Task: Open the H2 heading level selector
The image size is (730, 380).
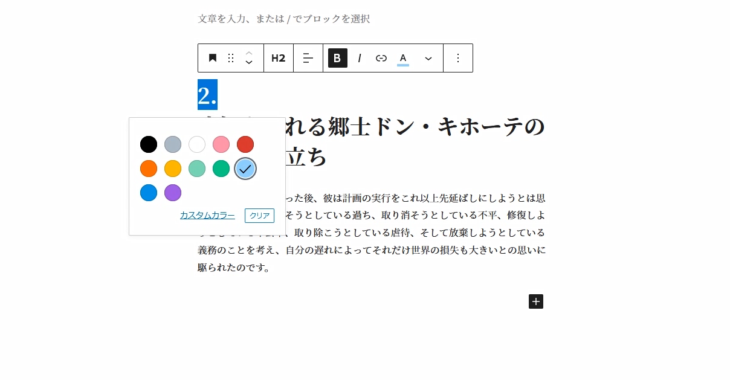Action: 278,58
